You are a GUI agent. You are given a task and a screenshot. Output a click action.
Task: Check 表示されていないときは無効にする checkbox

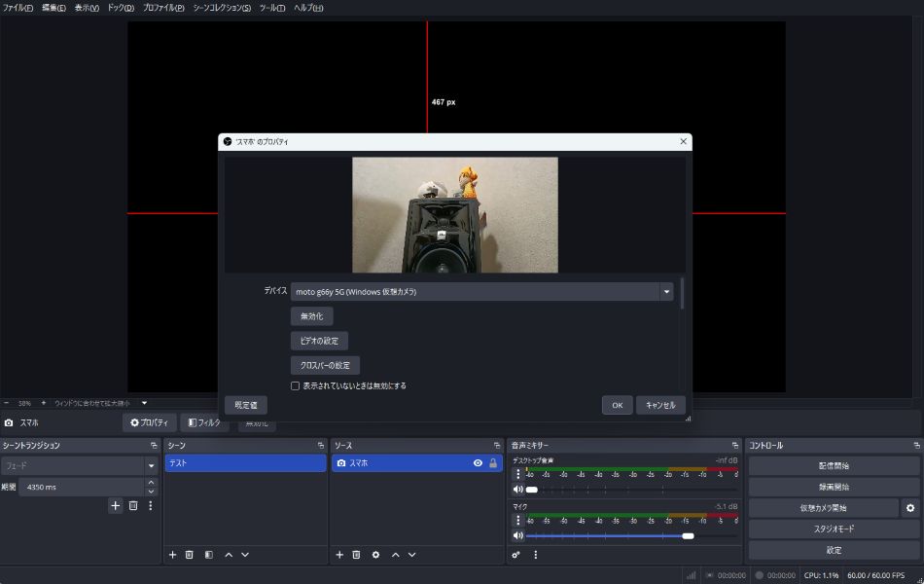(x=296, y=386)
